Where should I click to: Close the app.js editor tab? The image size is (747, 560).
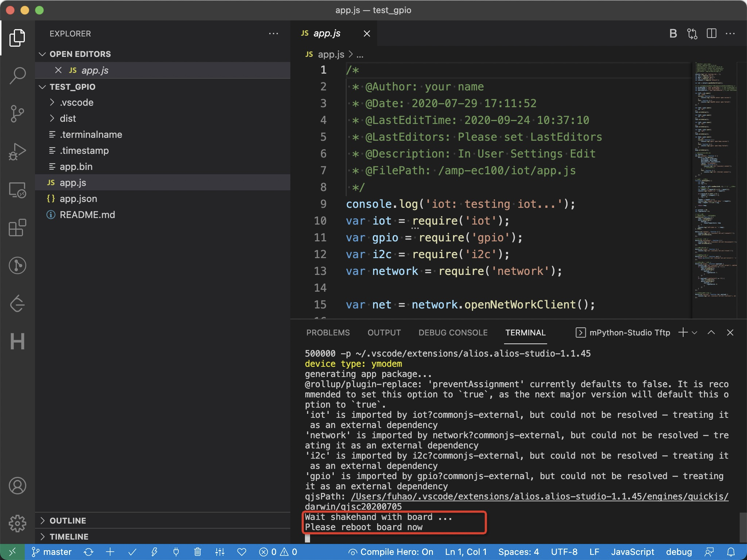pyautogui.click(x=367, y=34)
